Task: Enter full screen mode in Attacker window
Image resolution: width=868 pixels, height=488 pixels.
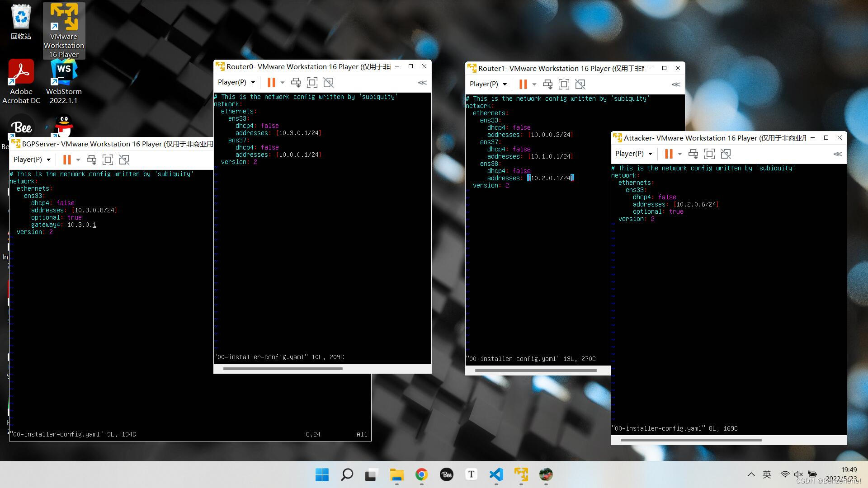Action: (x=709, y=154)
